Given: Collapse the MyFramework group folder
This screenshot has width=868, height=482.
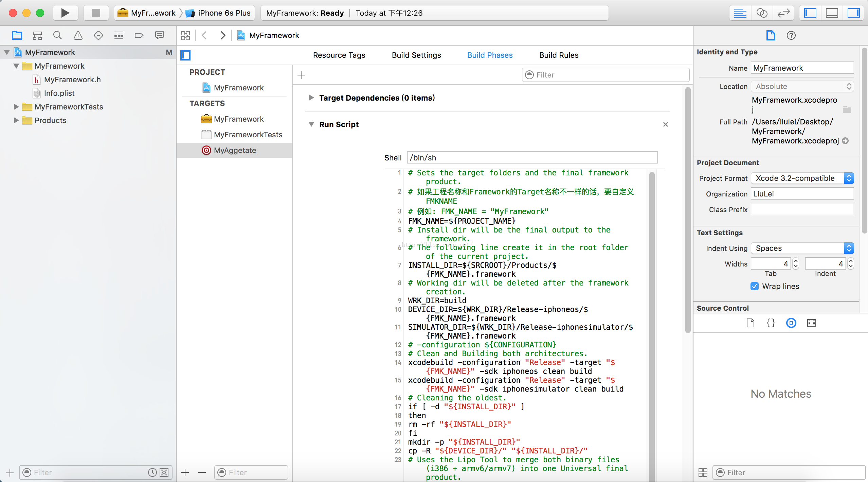Looking at the screenshot, I should (x=16, y=66).
